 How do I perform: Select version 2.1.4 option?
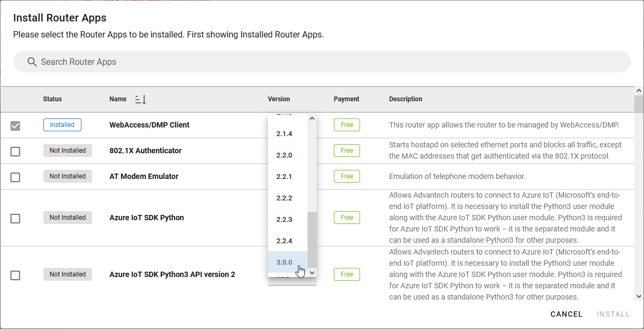284,134
